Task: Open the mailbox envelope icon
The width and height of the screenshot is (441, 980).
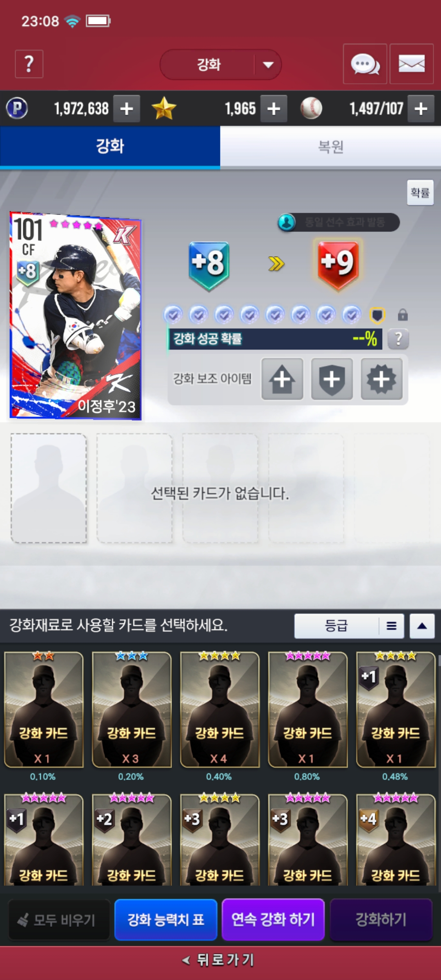Action: click(412, 64)
